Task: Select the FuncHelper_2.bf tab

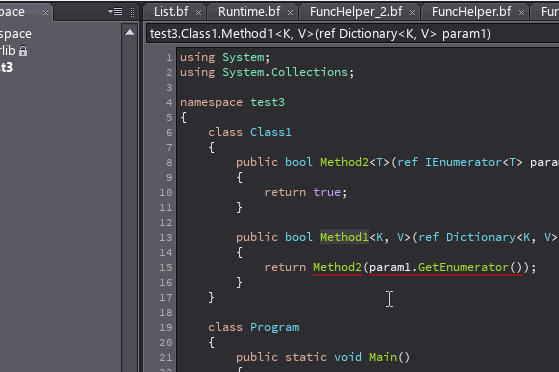Action: click(x=356, y=12)
